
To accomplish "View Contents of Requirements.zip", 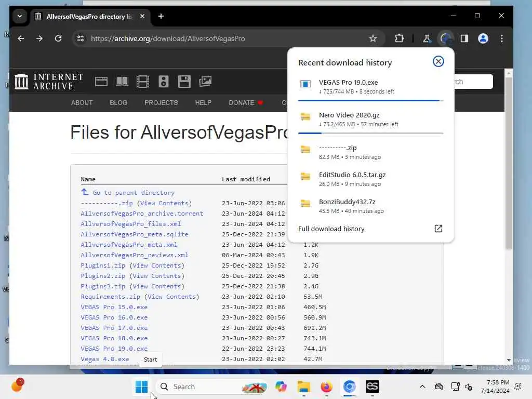I will tap(172, 297).
